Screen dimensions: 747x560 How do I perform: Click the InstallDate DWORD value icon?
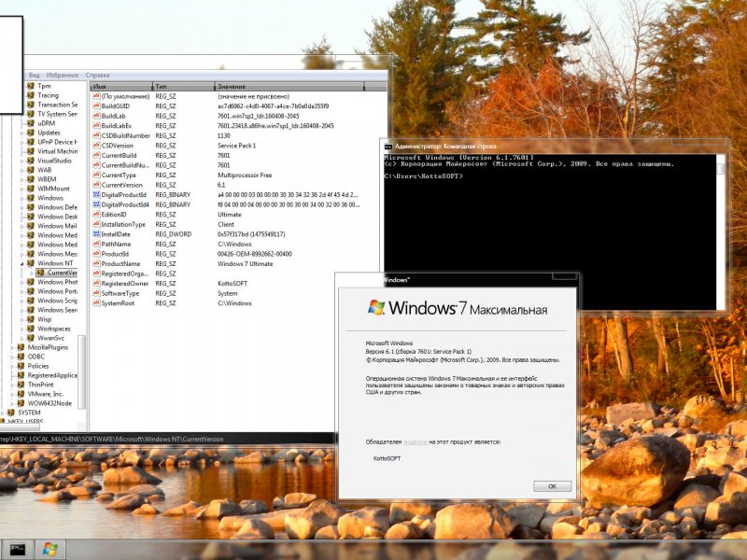coord(96,234)
